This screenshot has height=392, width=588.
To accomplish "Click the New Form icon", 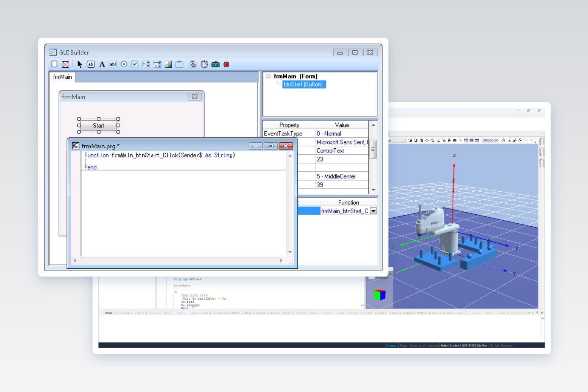I will pos(55,64).
